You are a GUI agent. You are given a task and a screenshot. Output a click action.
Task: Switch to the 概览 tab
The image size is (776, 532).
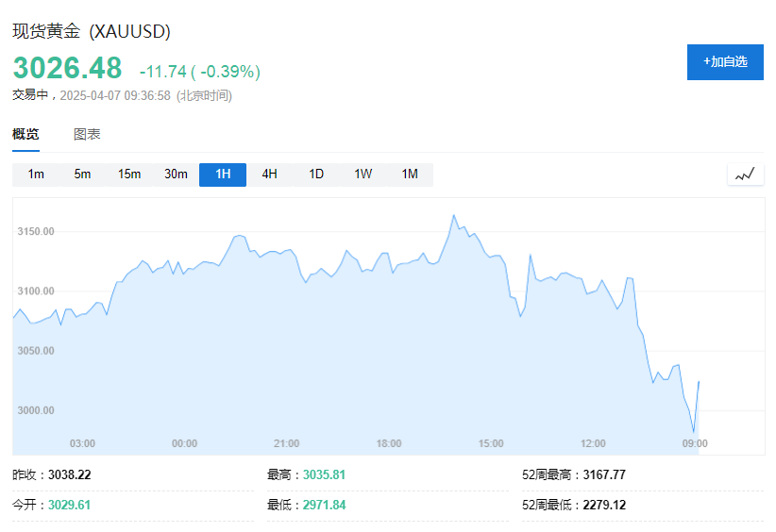[25, 134]
